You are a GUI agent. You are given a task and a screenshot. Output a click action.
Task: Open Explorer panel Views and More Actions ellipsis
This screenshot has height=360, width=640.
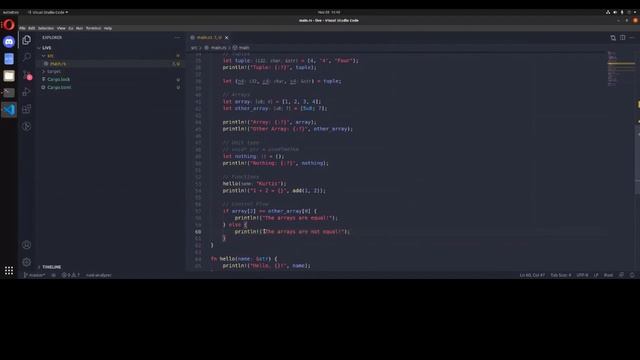tap(177, 38)
